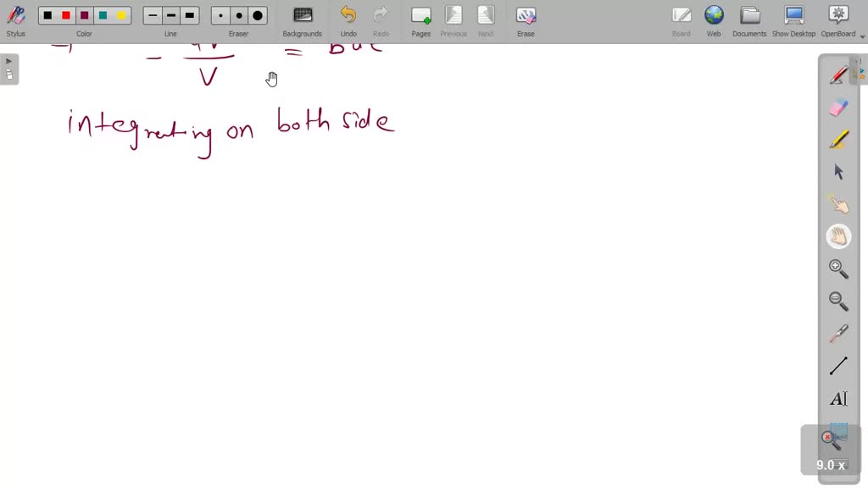
Task: Pick the arrow Selector tool
Action: [838, 172]
